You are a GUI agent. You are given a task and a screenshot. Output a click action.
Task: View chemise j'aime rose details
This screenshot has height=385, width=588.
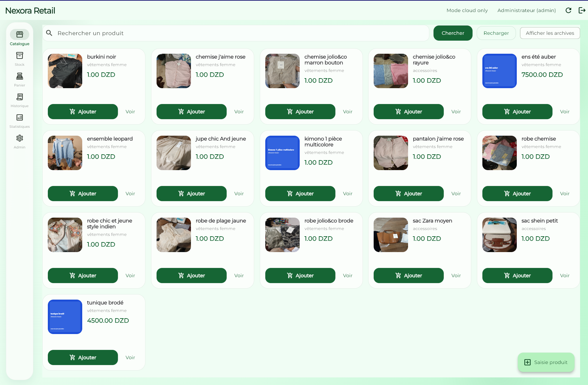(x=239, y=112)
